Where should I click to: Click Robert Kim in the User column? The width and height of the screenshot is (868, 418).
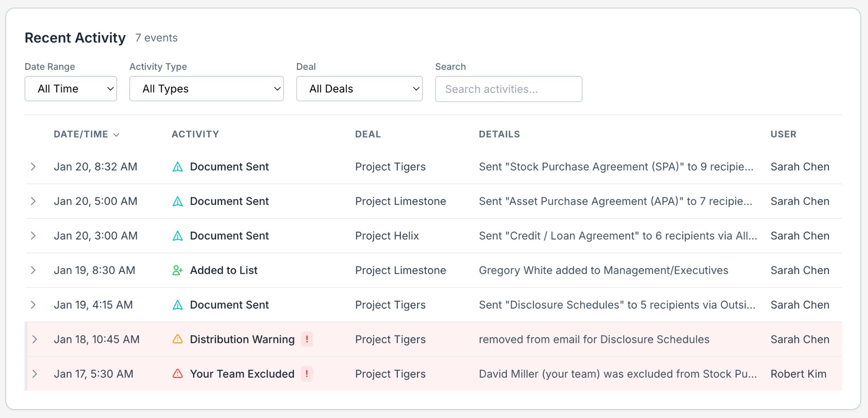tap(798, 373)
